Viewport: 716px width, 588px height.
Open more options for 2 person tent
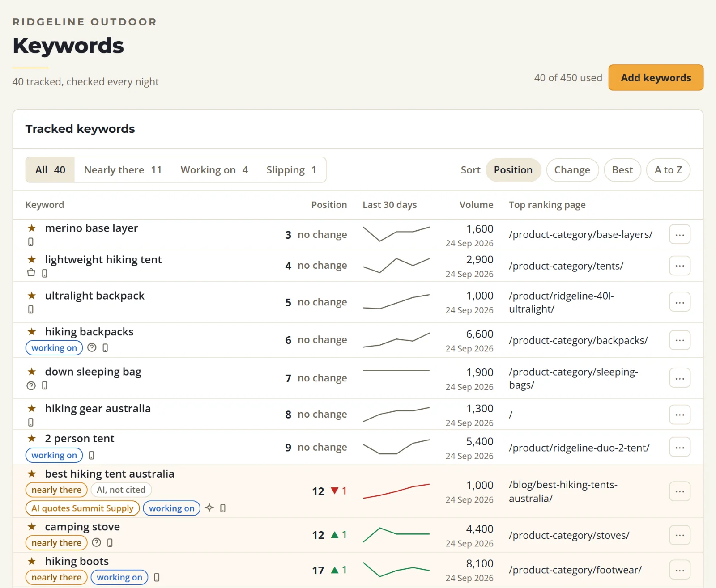(x=680, y=447)
